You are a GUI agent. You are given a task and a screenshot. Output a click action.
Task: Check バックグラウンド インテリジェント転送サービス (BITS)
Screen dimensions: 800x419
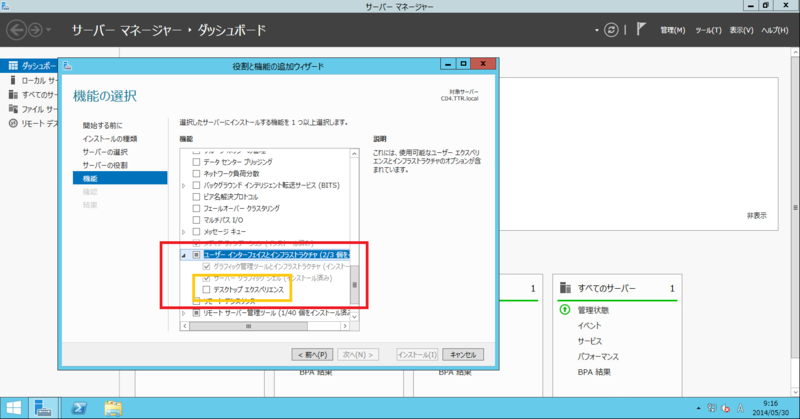coord(196,185)
